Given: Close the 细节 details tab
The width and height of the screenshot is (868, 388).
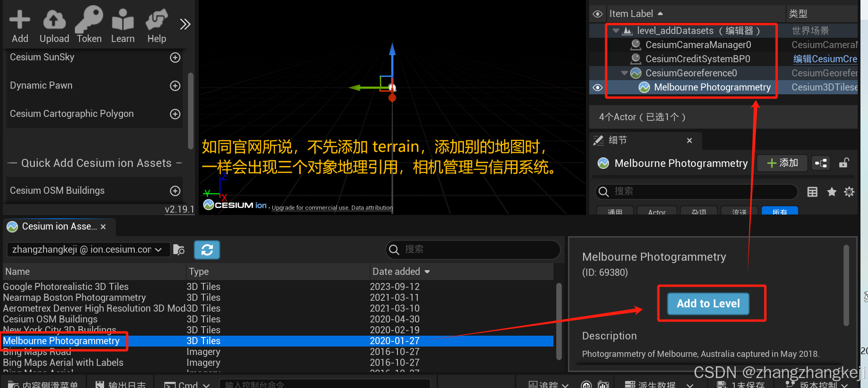Looking at the screenshot, I should (x=690, y=140).
